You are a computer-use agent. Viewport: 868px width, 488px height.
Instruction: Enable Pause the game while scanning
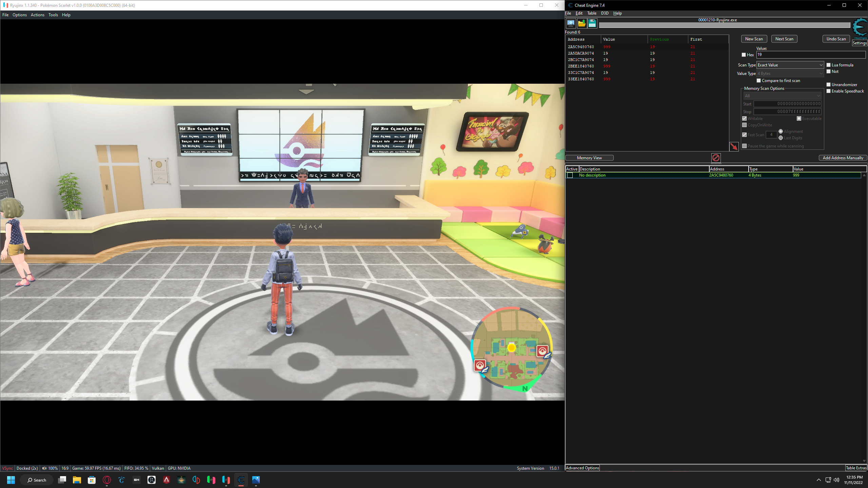pos(744,146)
